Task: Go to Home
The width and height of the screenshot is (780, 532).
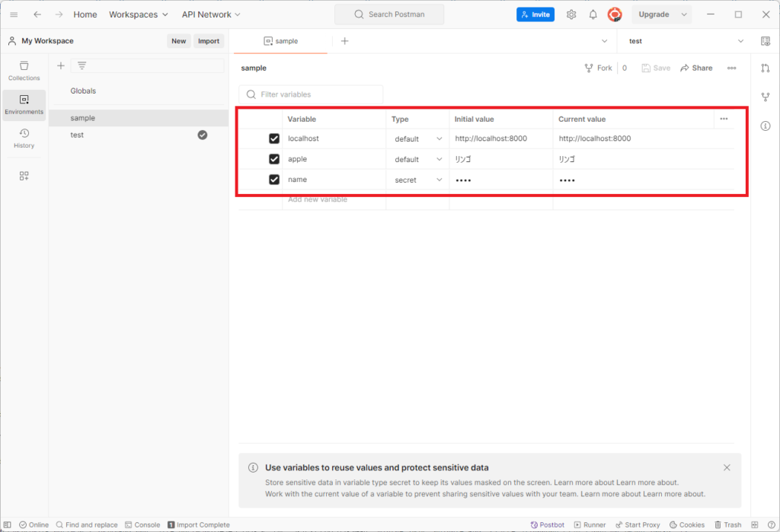Action: 85,14
